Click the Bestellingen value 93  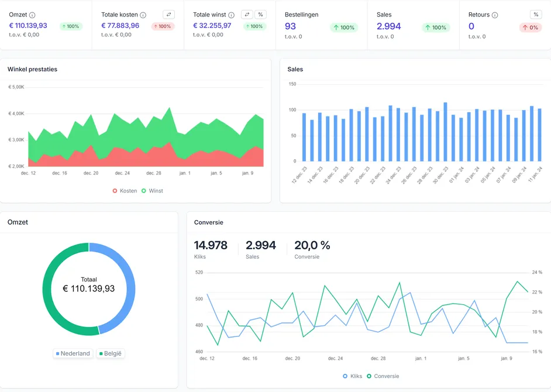(290, 26)
